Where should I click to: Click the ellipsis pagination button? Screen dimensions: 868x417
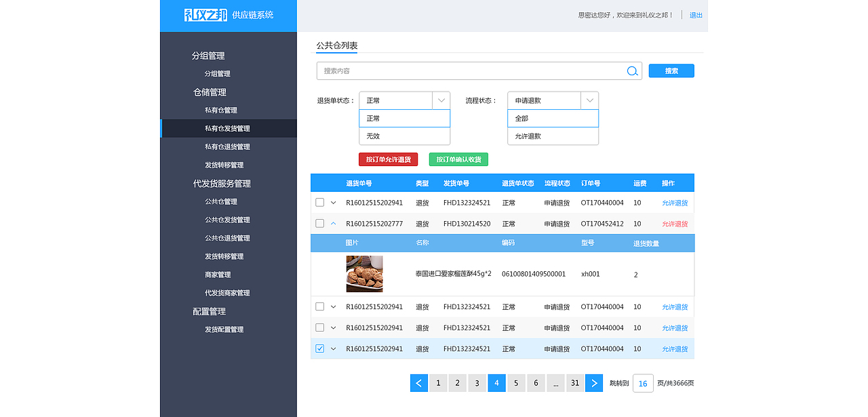coord(555,383)
